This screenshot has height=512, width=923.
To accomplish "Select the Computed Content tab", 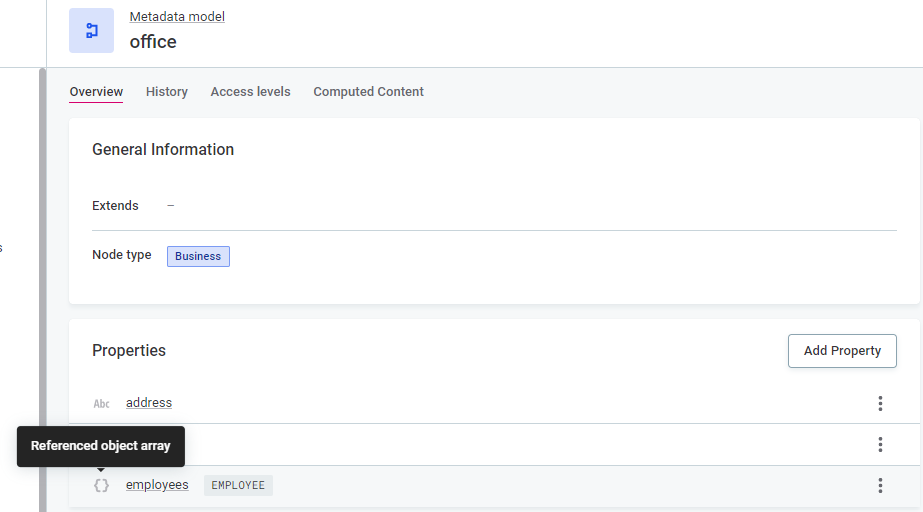I will coord(368,92).
